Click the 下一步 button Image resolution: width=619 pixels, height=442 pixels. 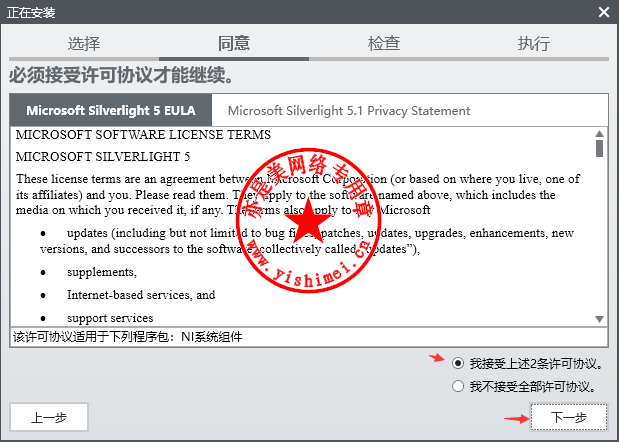(569, 417)
